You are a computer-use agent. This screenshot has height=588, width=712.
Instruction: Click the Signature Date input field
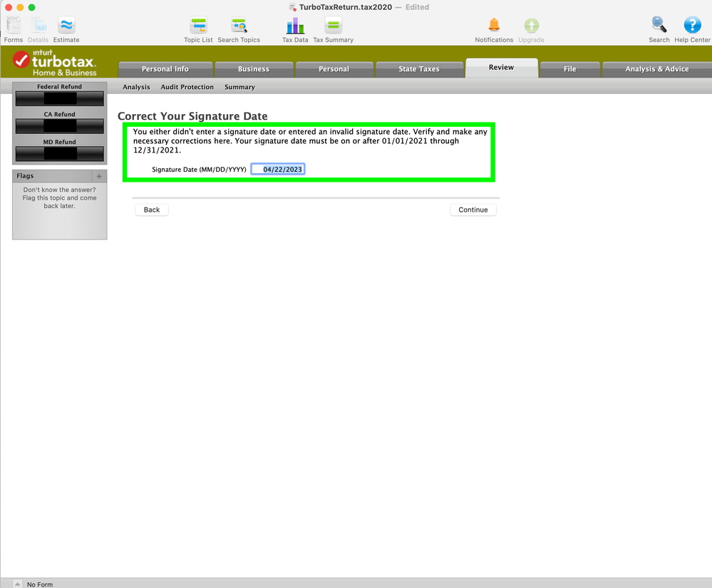[278, 170]
